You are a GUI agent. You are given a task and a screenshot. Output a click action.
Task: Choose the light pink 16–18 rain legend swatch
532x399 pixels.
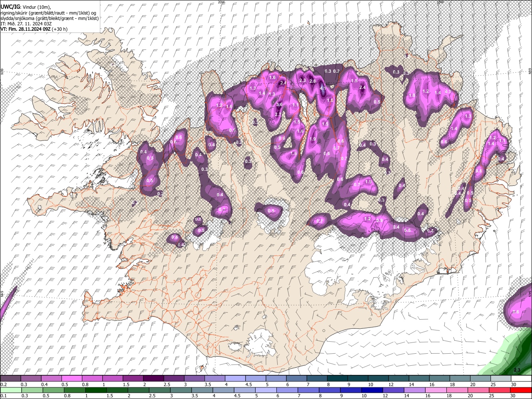coord(436,390)
